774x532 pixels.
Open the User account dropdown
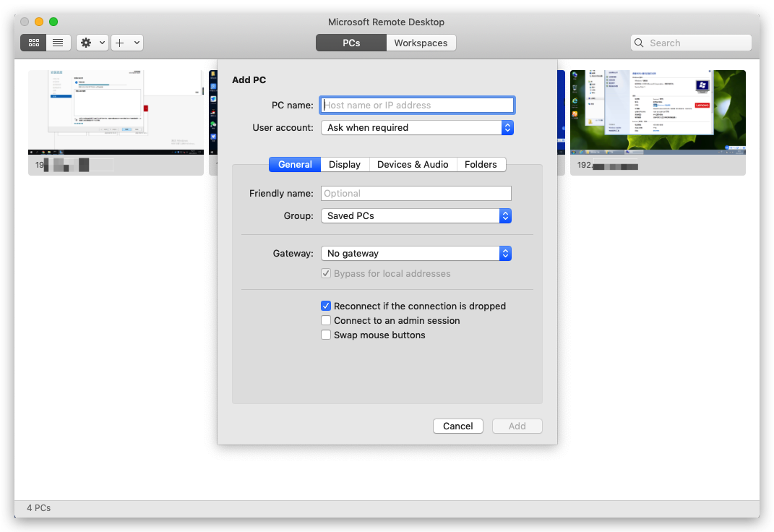[417, 128]
